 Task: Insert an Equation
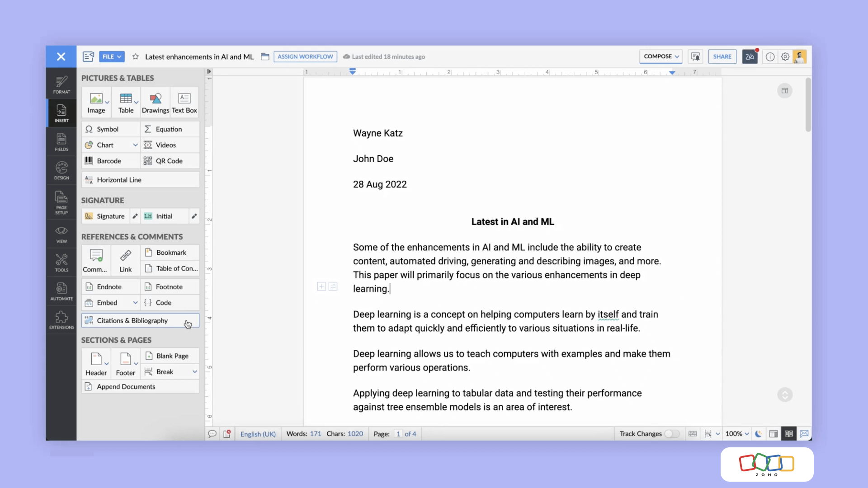(x=169, y=129)
